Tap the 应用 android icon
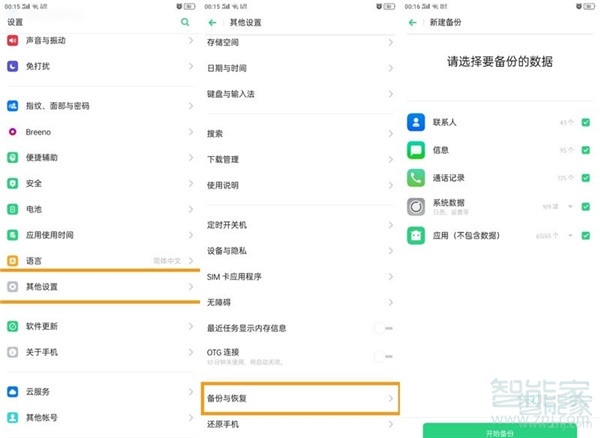The image size is (600, 438). [x=416, y=236]
